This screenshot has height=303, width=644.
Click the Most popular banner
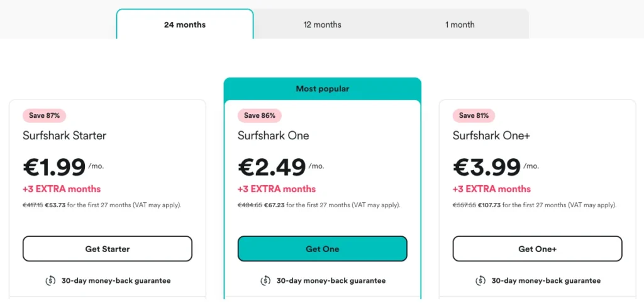[x=323, y=89]
